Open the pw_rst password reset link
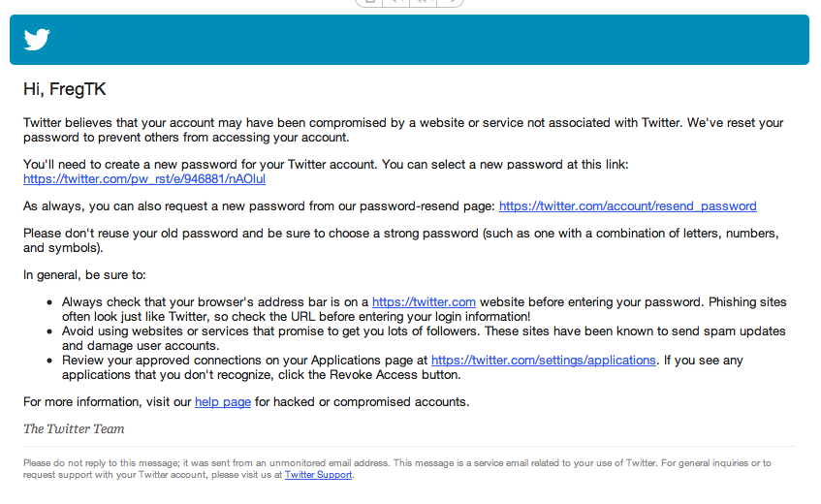Viewport: 821px width, 504px height. click(x=144, y=179)
